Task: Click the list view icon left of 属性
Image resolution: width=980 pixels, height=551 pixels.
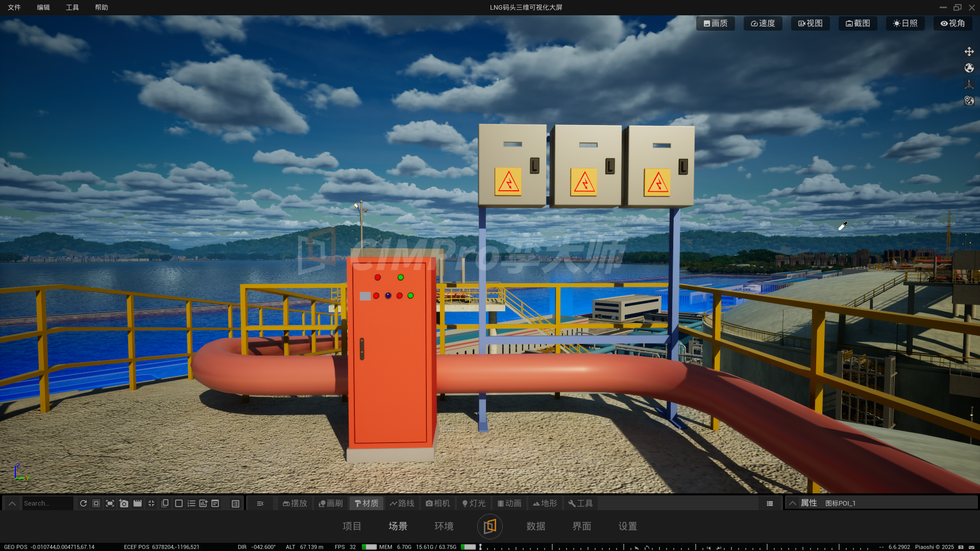Action: coord(770,504)
